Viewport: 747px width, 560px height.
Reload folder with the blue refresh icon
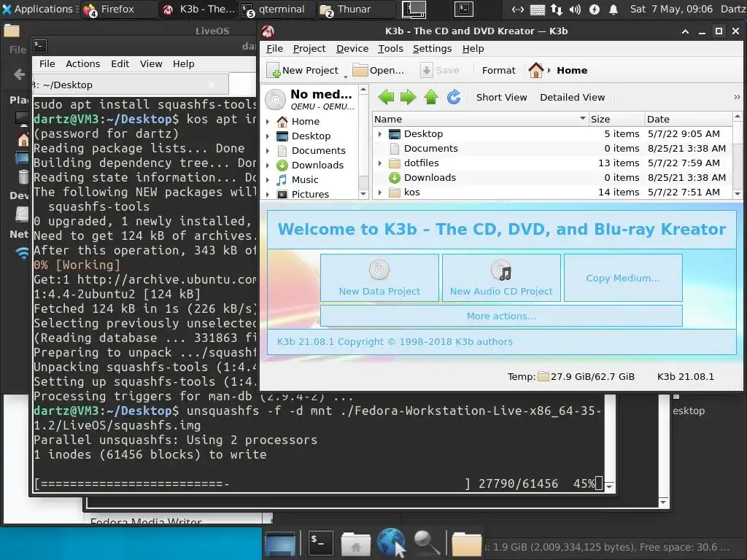coord(454,97)
